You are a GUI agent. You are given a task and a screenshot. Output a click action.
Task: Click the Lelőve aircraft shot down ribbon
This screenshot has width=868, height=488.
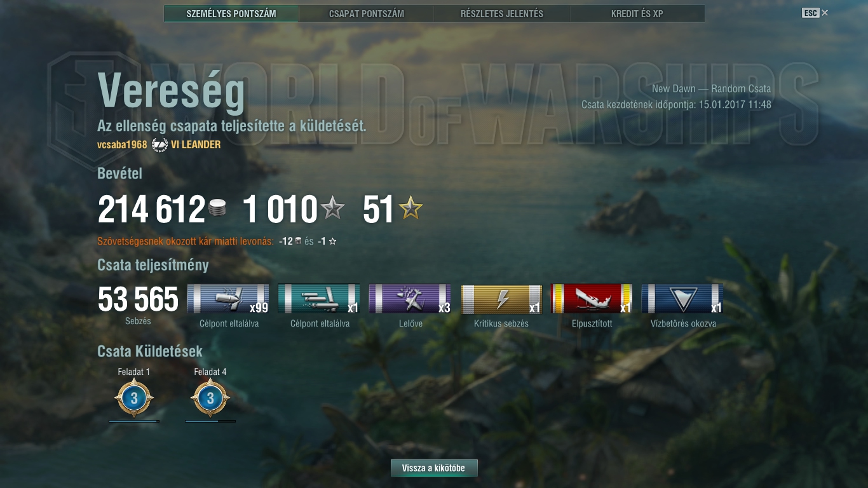click(x=410, y=299)
